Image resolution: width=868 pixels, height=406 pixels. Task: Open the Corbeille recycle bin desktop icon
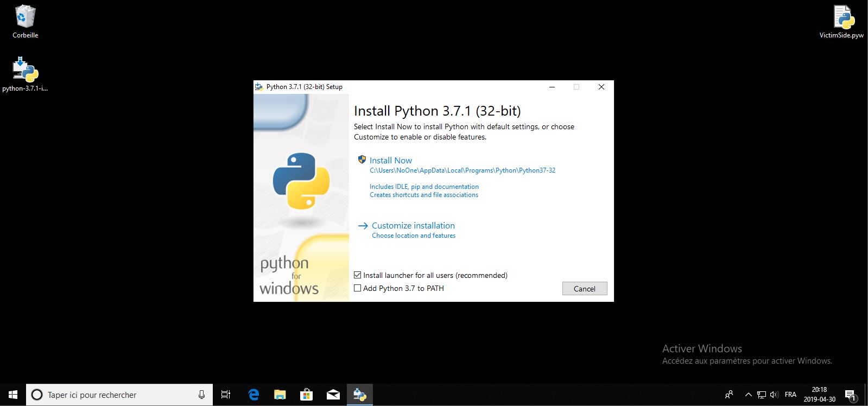point(25,22)
